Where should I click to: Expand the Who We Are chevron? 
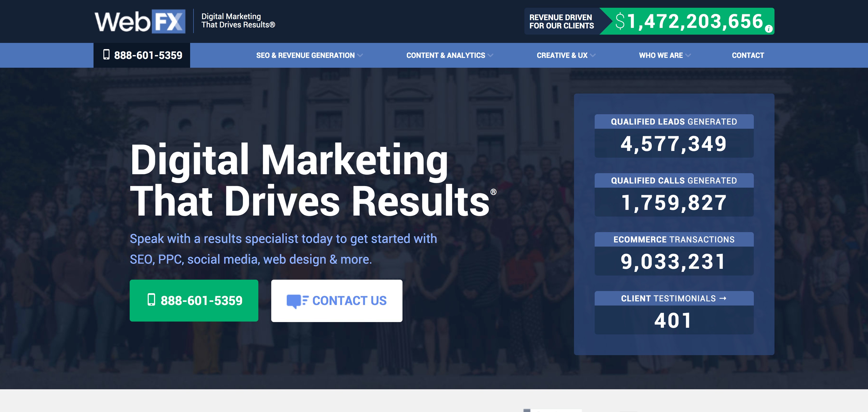[688, 55]
